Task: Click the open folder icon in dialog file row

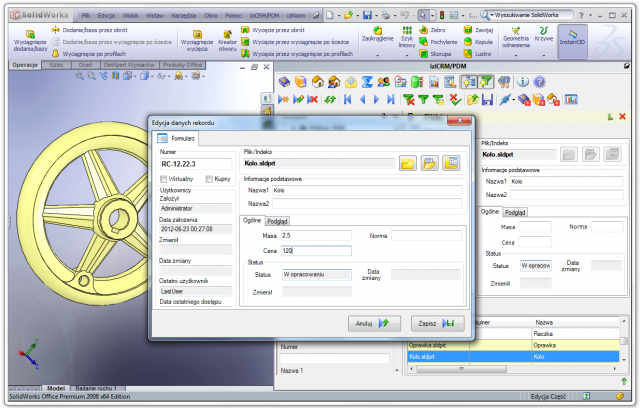Action: point(429,163)
